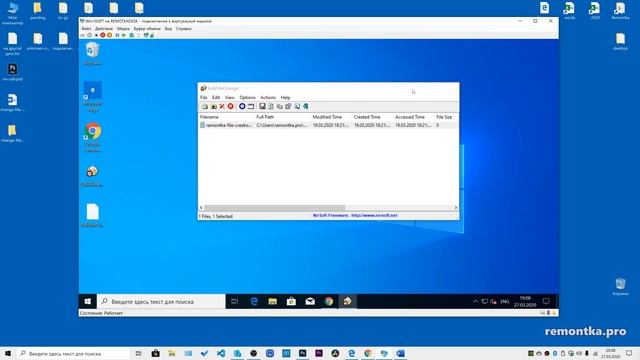Image resolution: width=640 pixels, height=360 pixels.
Task: Click the VM Start menu button
Action: pos(88,302)
